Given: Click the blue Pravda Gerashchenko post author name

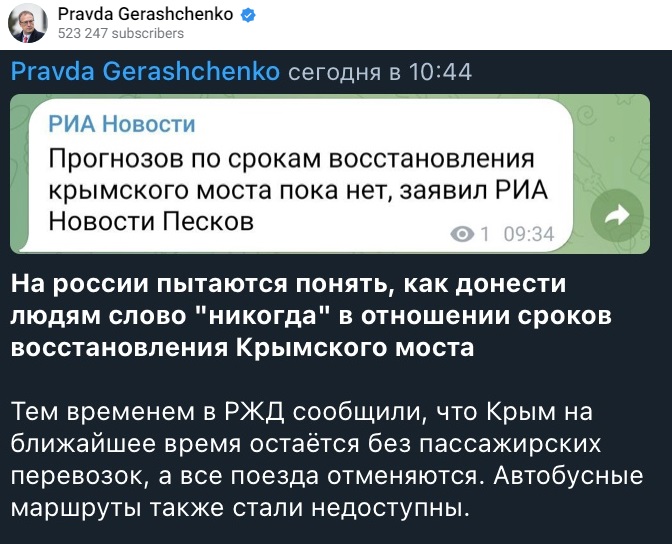Looking at the screenshot, I should [145, 71].
